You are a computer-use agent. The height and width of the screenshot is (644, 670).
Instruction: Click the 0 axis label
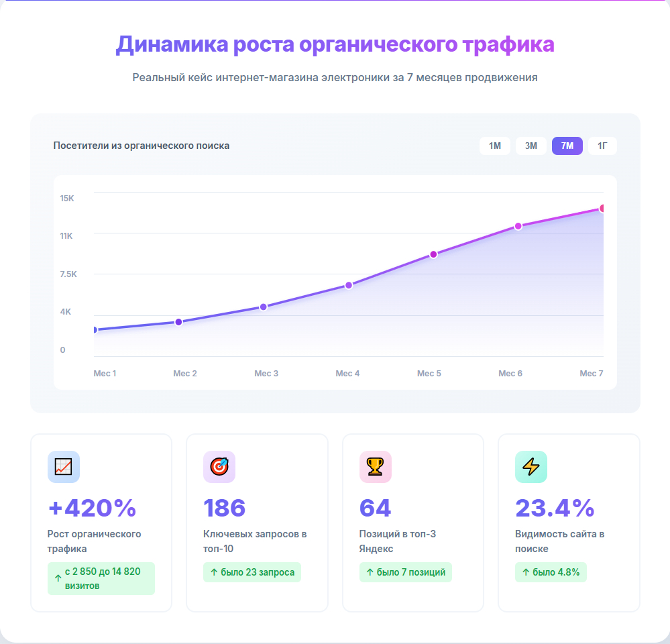click(63, 350)
